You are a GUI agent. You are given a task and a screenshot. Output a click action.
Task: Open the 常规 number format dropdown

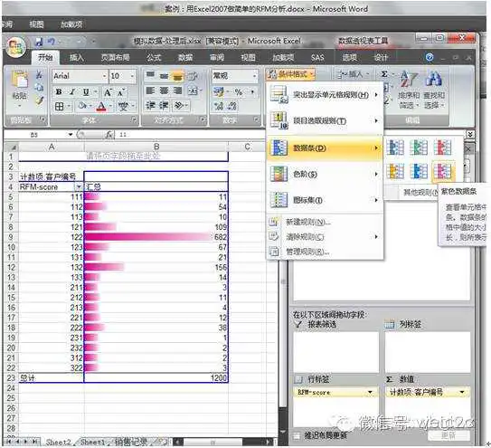[255, 75]
